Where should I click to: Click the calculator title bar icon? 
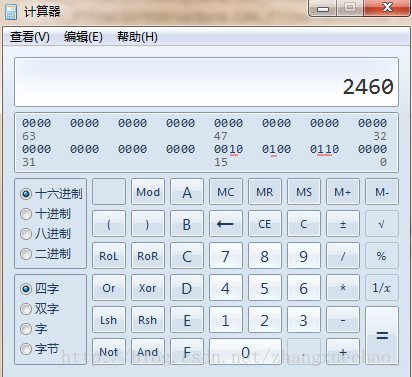click(11, 12)
